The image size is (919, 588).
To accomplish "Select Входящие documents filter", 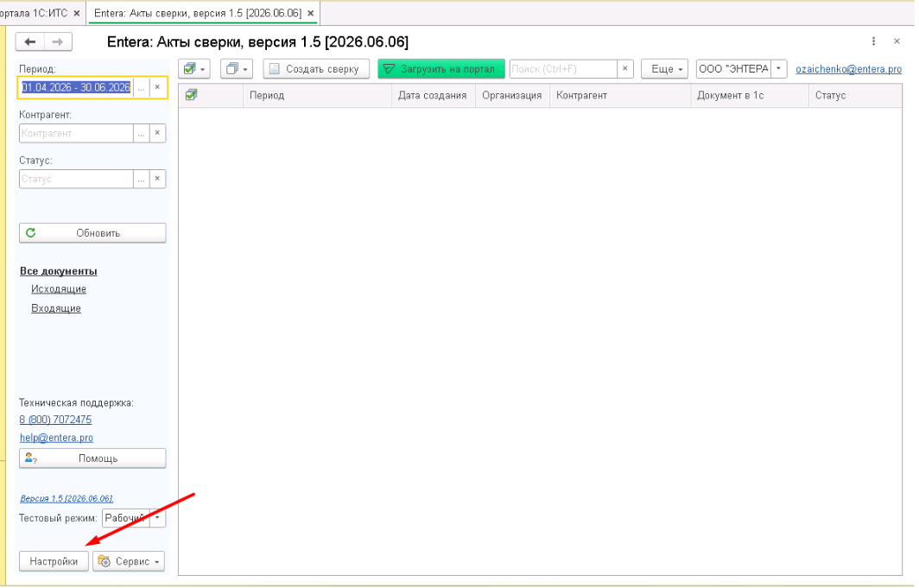I will (x=56, y=308).
